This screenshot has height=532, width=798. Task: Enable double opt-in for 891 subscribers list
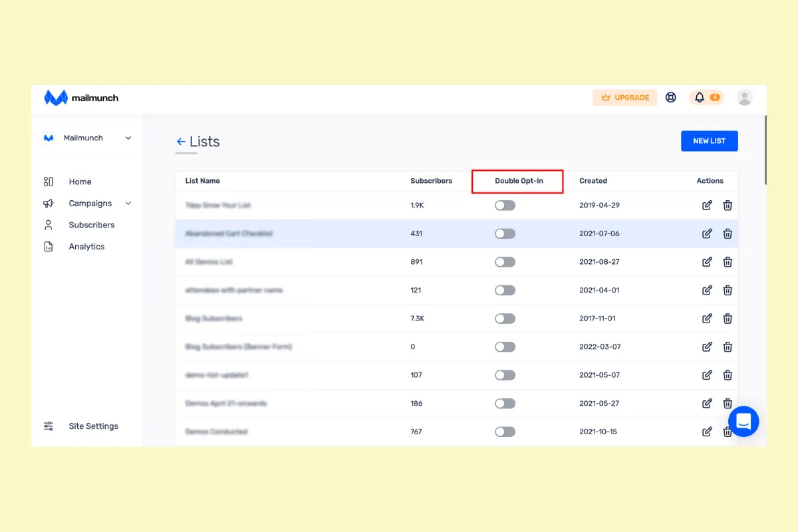click(505, 262)
